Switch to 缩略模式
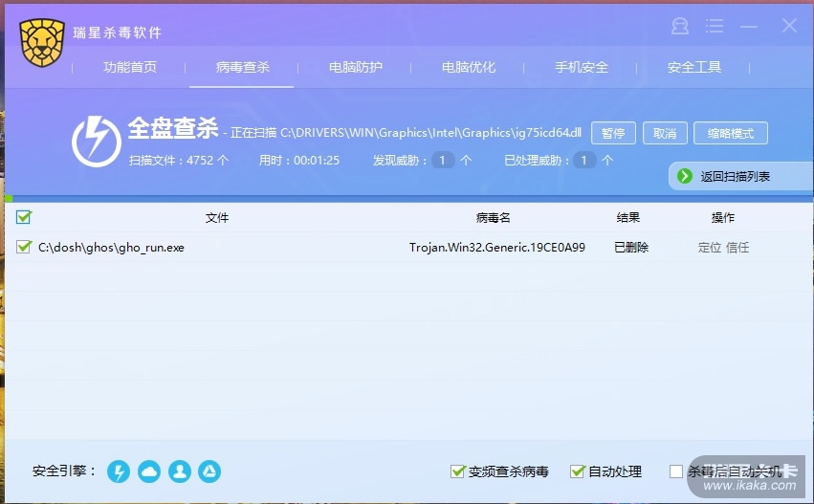Screen dimensions: 814x504 pos(731,133)
